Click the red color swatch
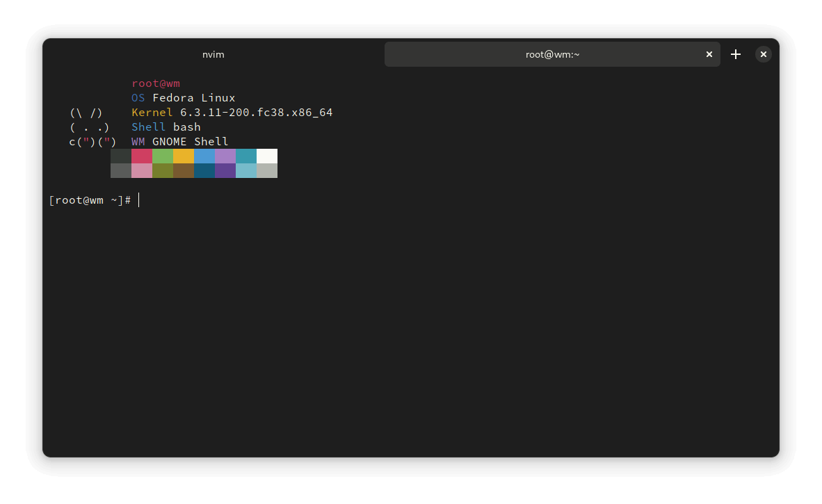 tap(142, 156)
